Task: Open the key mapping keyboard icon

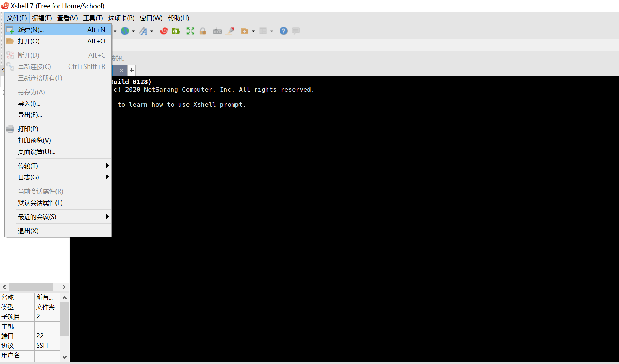Action: (217, 31)
